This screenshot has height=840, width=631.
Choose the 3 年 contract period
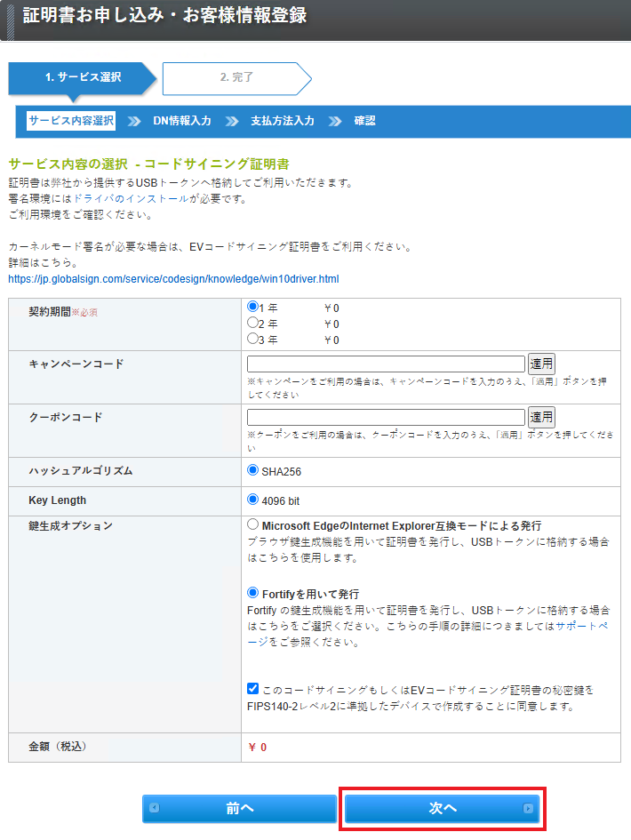coord(252,339)
